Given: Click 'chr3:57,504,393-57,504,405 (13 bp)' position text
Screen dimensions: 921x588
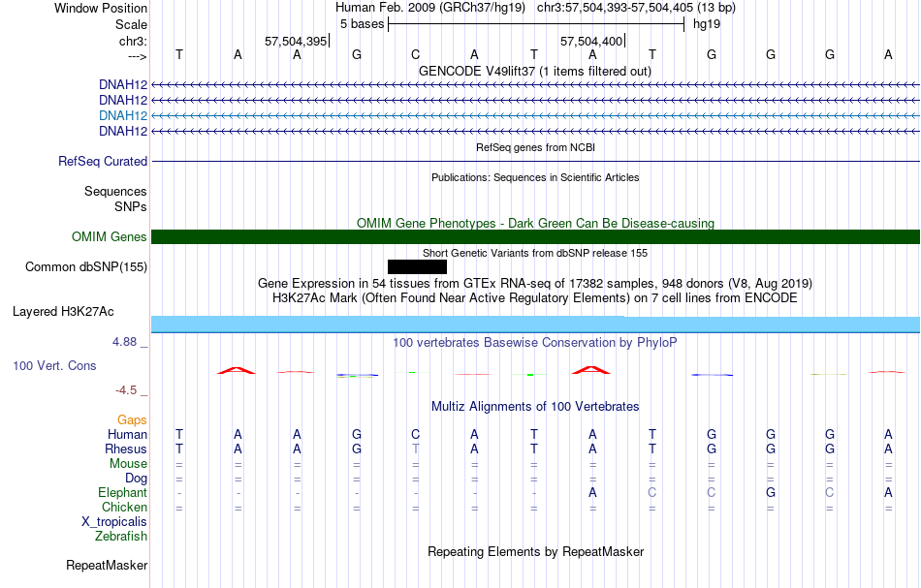Looking at the screenshot, I should [636, 8].
